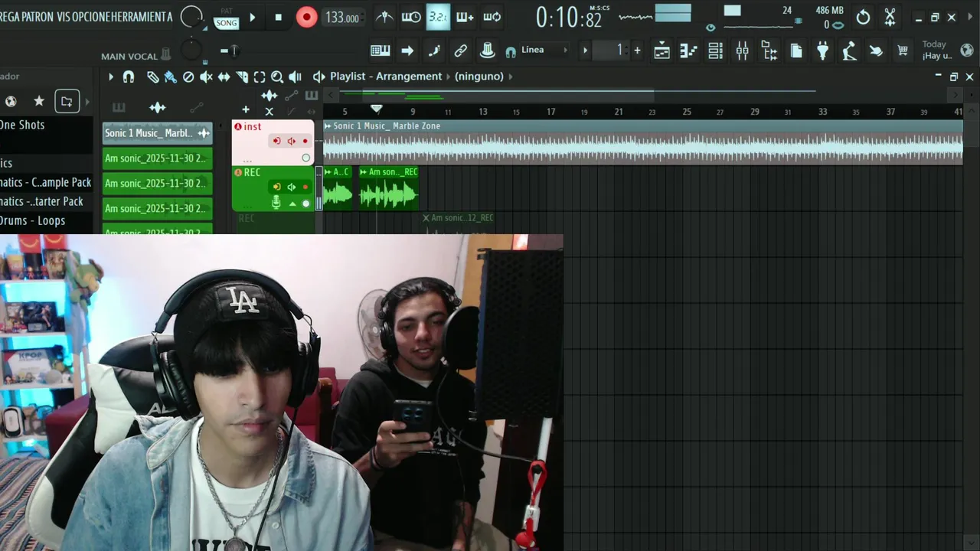Click the REC track microphone icon

(x=276, y=202)
